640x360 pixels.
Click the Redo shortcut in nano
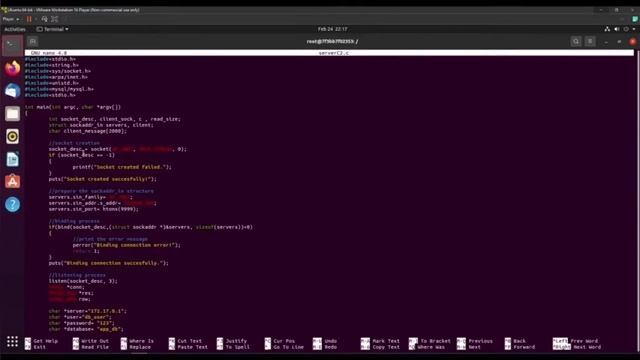[x=325, y=347]
